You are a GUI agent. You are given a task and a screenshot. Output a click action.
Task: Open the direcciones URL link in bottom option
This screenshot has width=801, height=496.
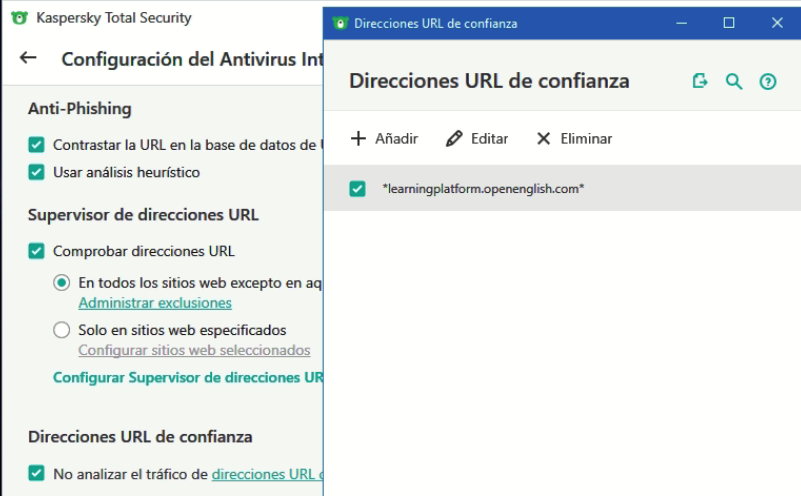click(267, 474)
